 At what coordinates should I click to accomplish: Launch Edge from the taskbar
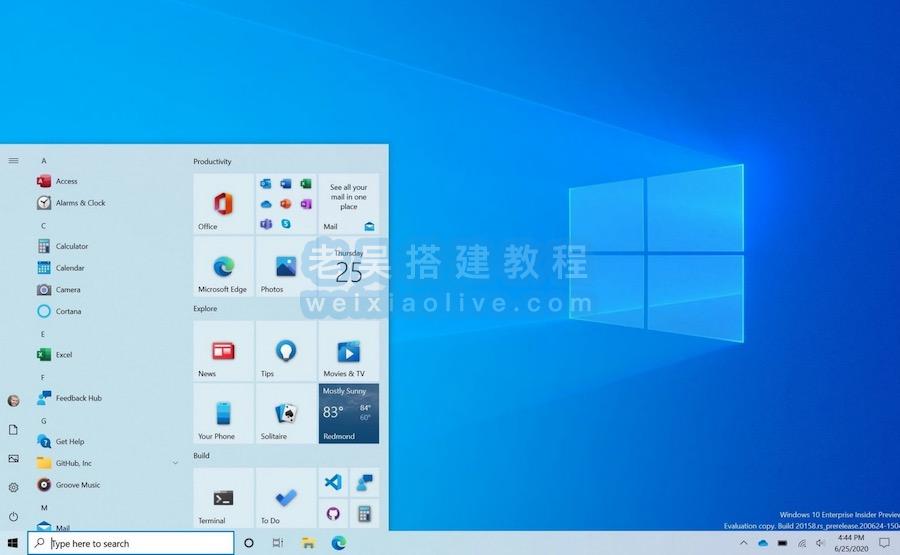click(339, 543)
